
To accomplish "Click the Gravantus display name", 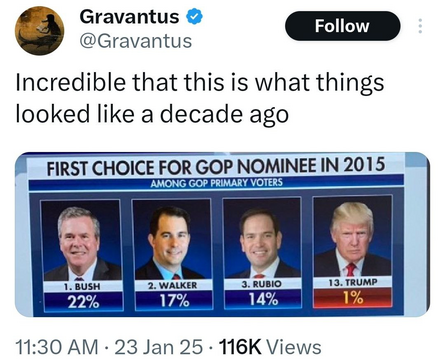I will coord(129,17).
